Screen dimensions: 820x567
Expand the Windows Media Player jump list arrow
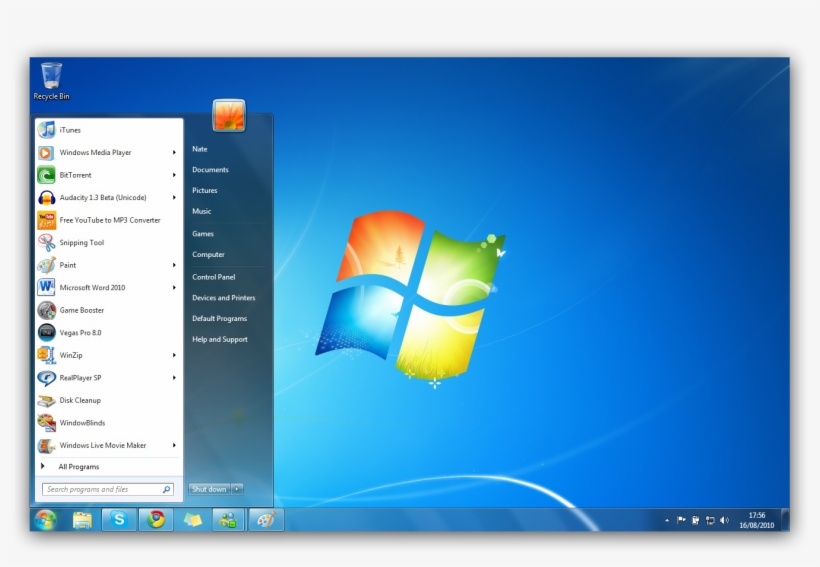click(174, 153)
